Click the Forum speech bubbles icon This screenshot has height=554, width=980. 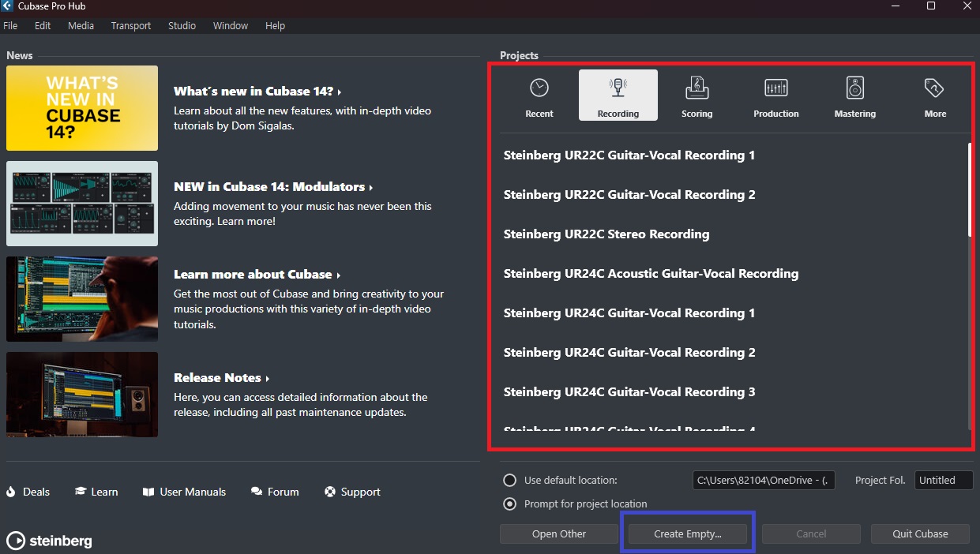tap(257, 492)
